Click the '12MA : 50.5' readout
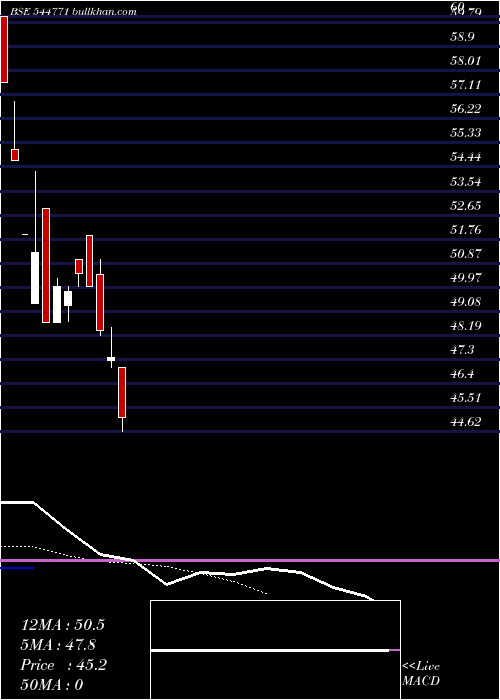This screenshot has width=500, height=700. pos(62,625)
